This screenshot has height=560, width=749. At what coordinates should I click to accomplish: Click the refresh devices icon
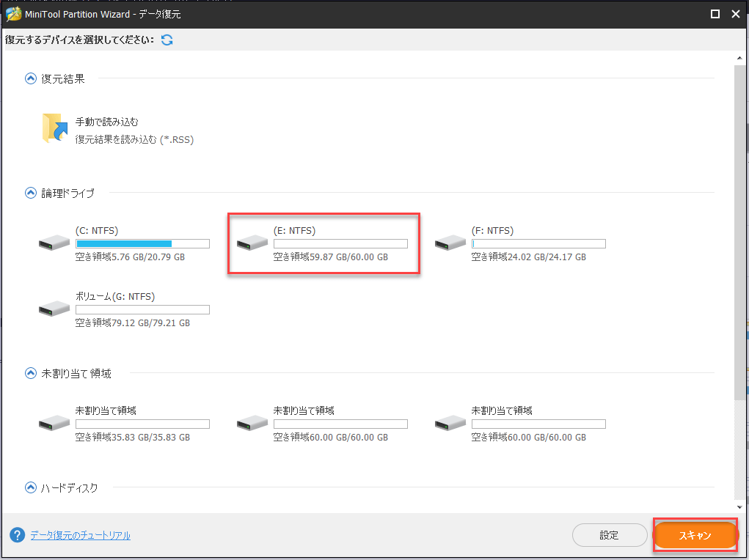[x=167, y=40]
